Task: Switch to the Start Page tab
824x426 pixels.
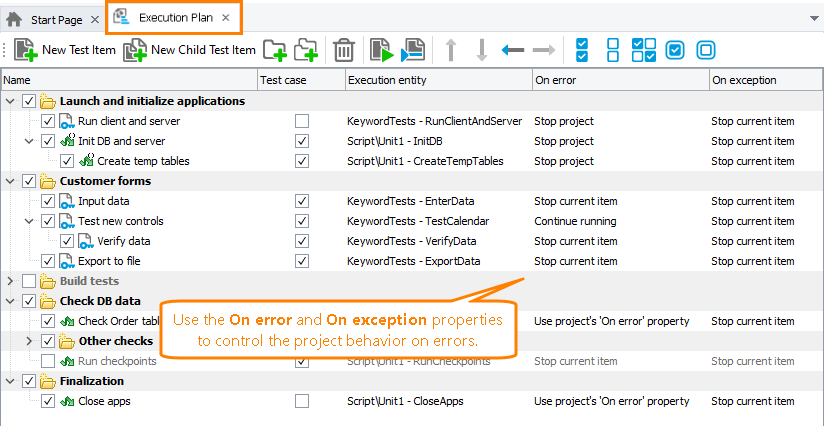Action: point(51,19)
